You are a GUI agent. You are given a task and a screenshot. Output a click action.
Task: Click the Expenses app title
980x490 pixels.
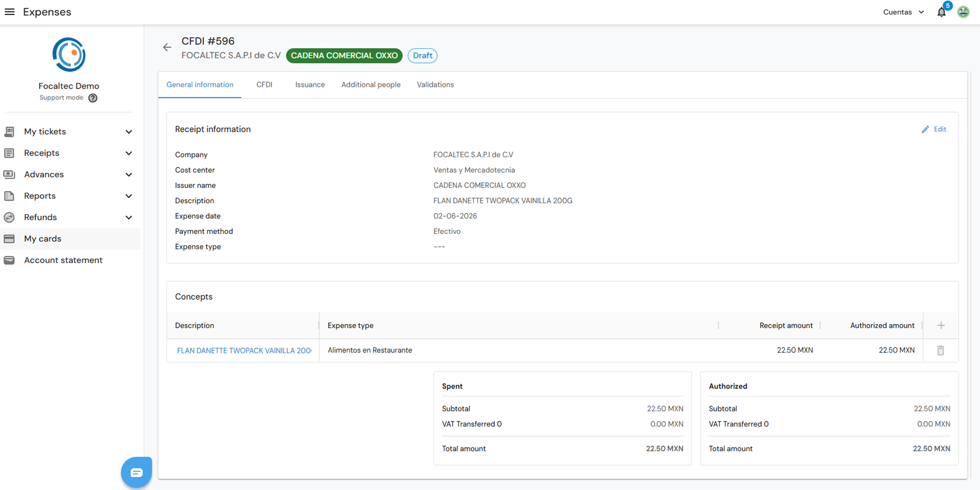tap(47, 12)
